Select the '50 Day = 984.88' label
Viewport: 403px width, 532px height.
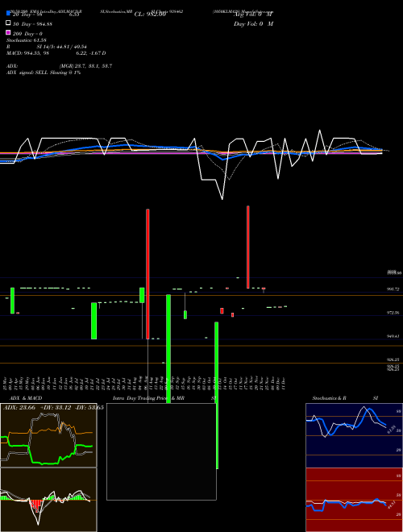coord(32,23)
